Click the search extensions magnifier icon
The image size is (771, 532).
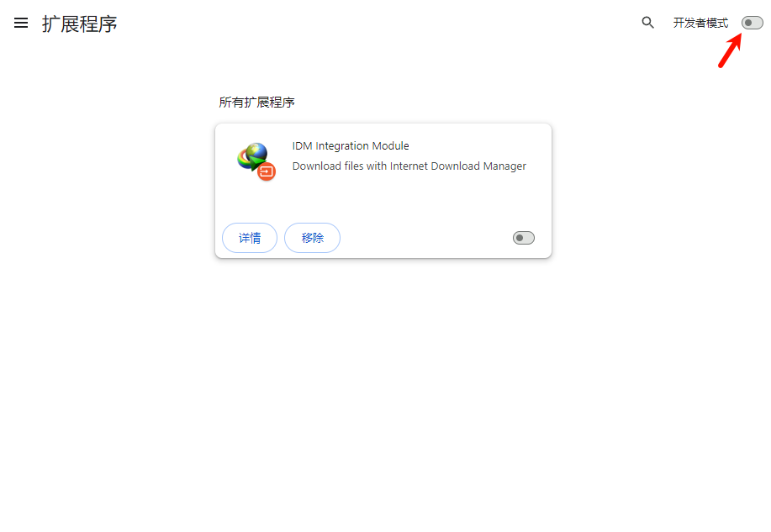pyautogui.click(x=647, y=24)
